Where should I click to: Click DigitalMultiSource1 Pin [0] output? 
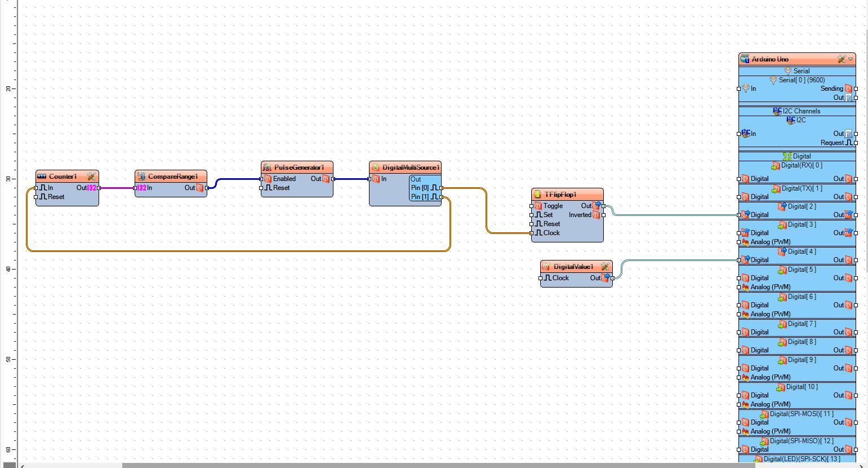point(441,188)
